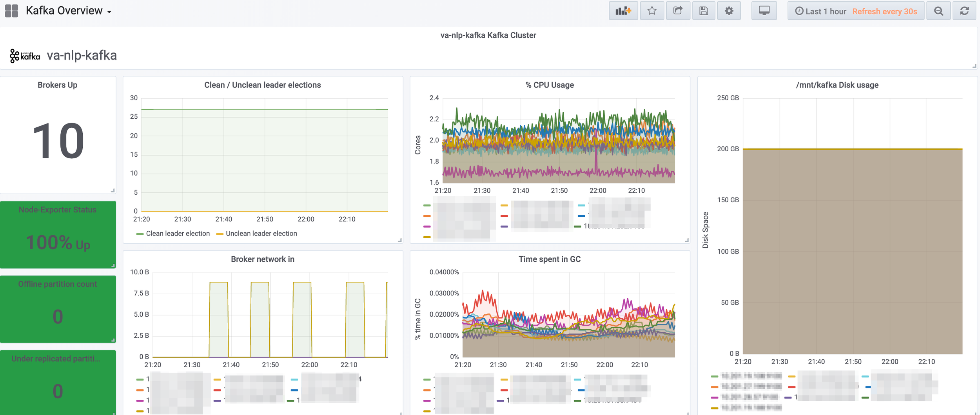Viewport: 980px width, 415px height.
Task: Click the Under replicated partitions panel title
Action: 56,359
